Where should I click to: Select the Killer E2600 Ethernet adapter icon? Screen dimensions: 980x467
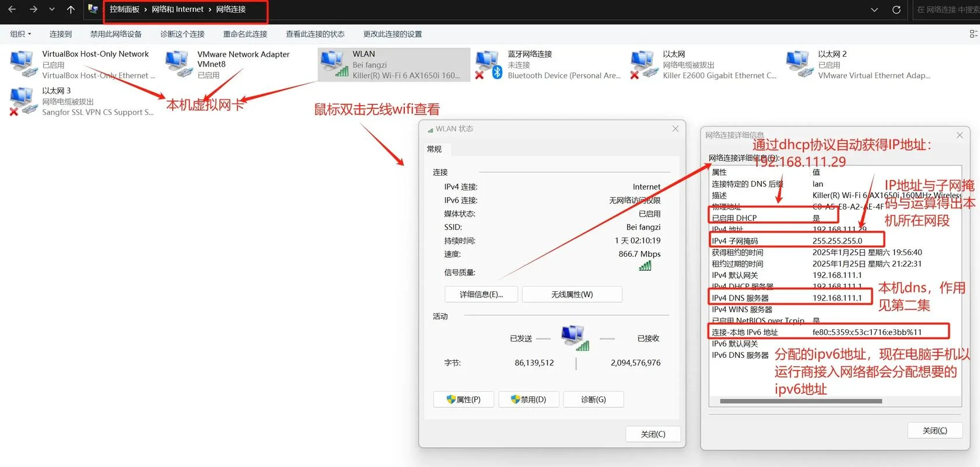tap(644, 64)
